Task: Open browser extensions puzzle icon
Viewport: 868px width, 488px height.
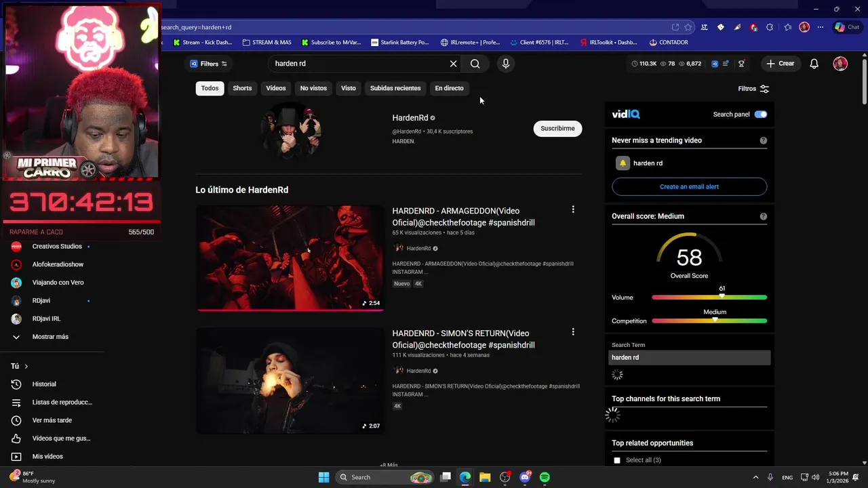Action: [770, 27]
